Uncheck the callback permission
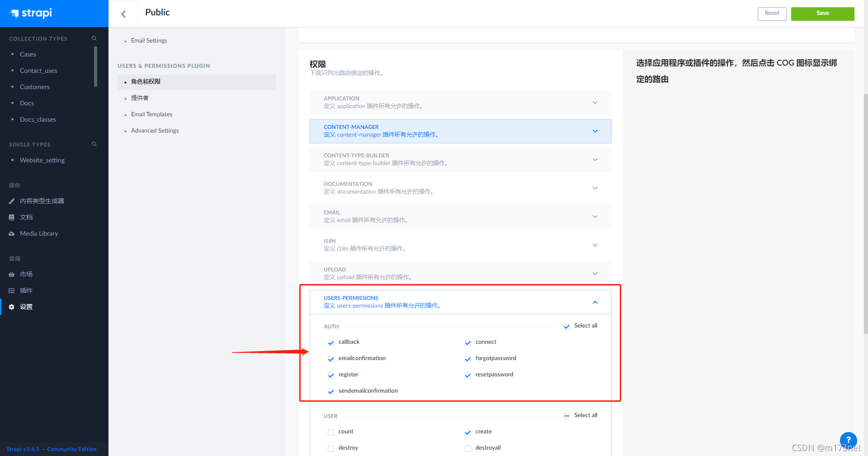The height and width of the screenshot is (456, 868). click(331, 342)
